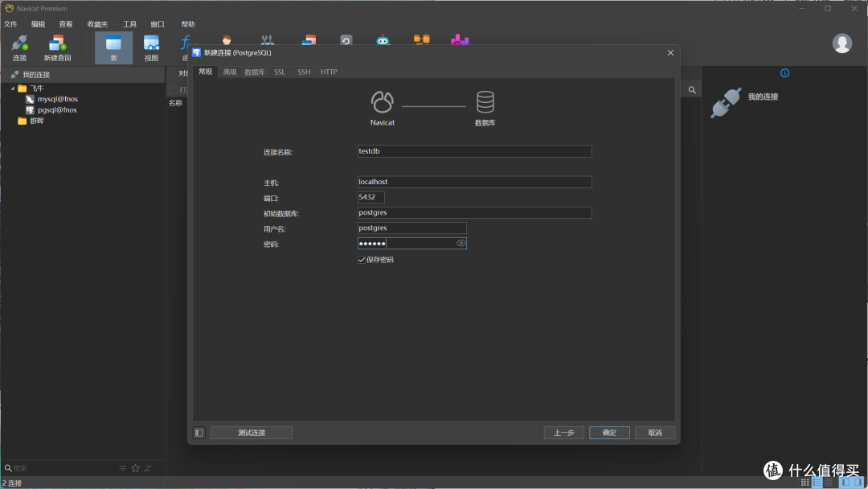
Task: Select the pgsql@fnos connection
Action: 51,109
